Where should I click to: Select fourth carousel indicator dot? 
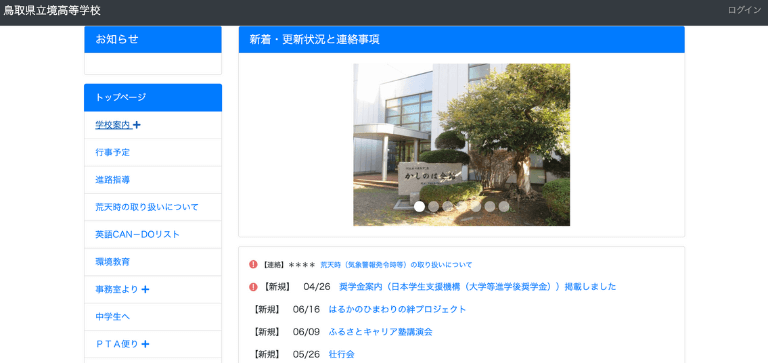pos(461,207)
